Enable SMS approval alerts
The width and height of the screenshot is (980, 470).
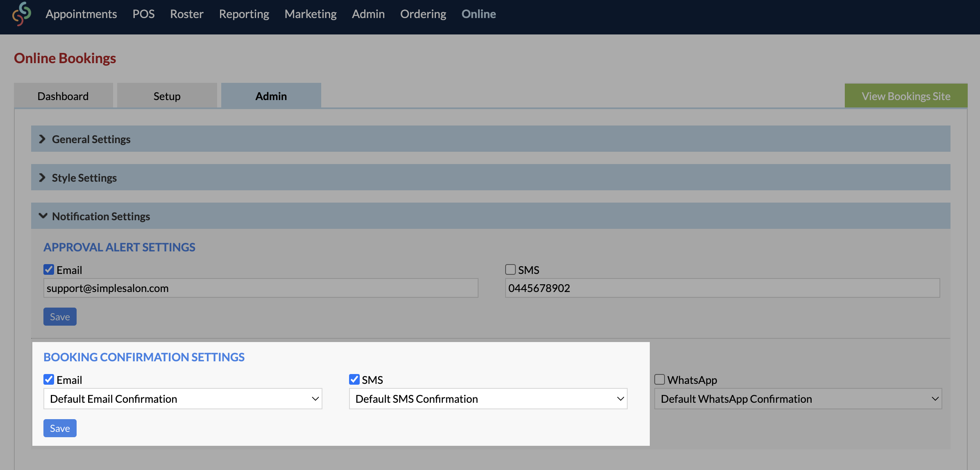coord(510,269)
